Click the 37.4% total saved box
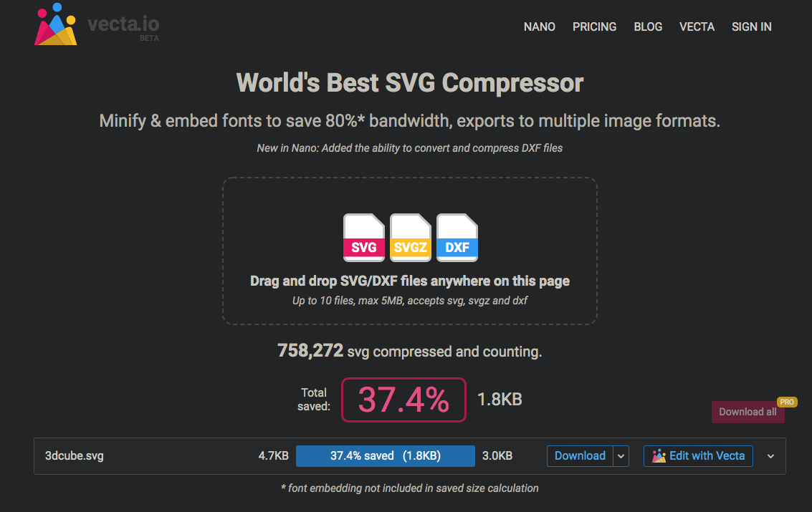Viewport: 812px width, 512px height. coord(403,400)
